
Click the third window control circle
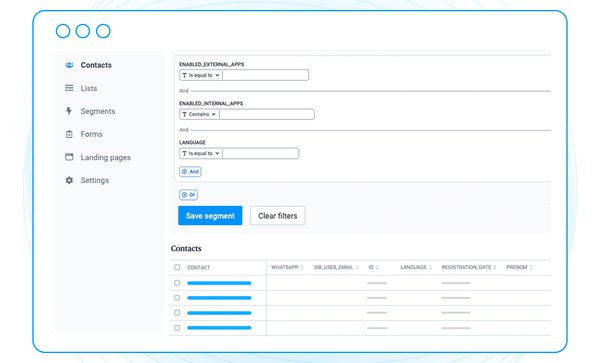(103, 31)
